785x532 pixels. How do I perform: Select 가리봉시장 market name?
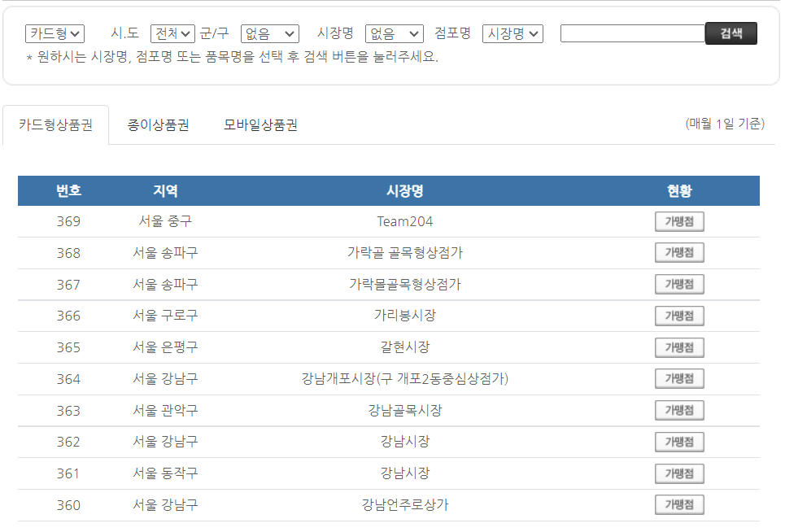click(x=404, y=316)
